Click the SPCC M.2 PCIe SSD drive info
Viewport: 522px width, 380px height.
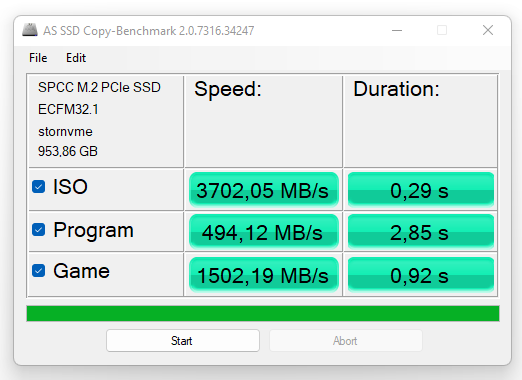[x=99, y=87]
